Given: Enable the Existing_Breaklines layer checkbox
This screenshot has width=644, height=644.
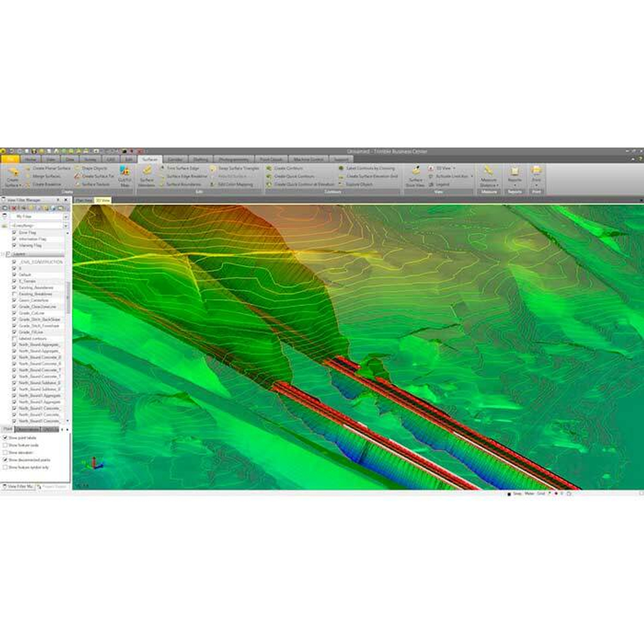Looking at the screenshot, I should click(x=14, y=294).
